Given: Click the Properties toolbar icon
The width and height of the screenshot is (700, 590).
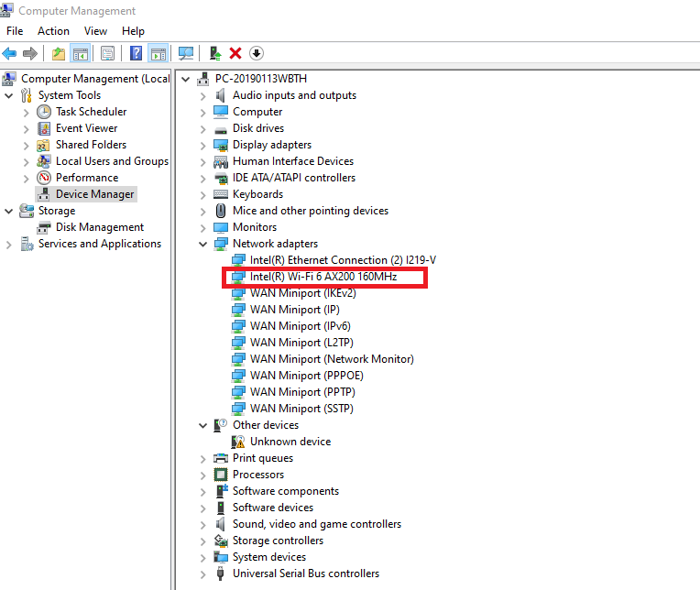Looking at the screenshot, I should [x=107, y=53].
